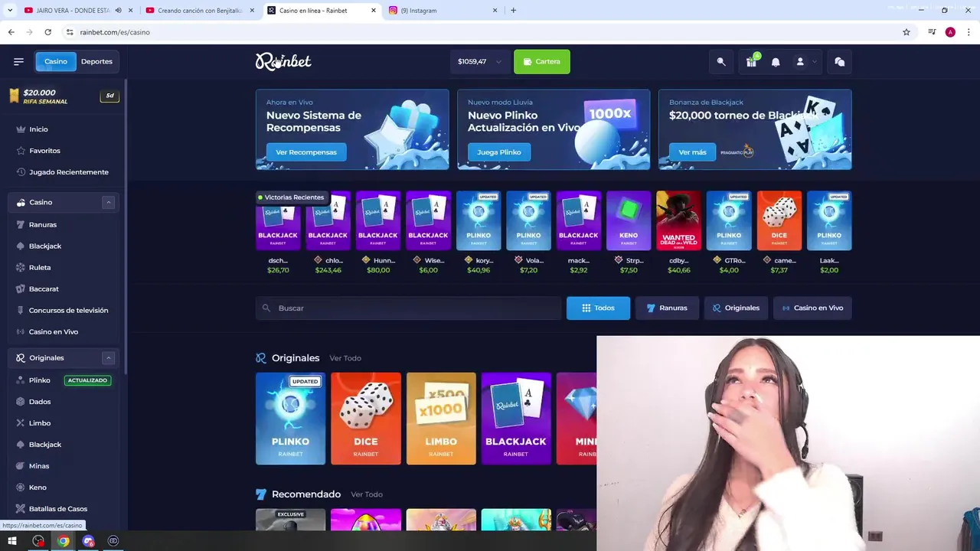This screenshot has height=551, width=980.
Task: Mute the JAIRO VERA tab audio icon
Action: (x=118, y=11)
